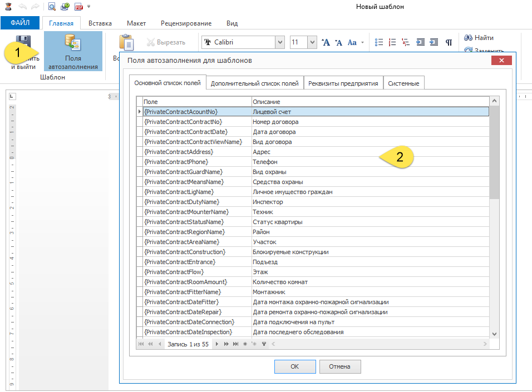Click the quick print printer icon

pyautogui.click(x=65, y=7)
